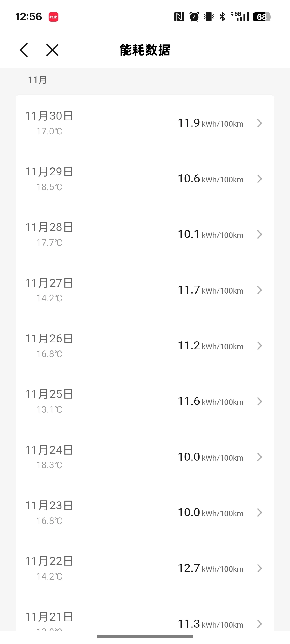Viewport: 290px width, 644px height.
Task: Expand the 11月30日 entry chevron
Action: (x=259, y=123)
